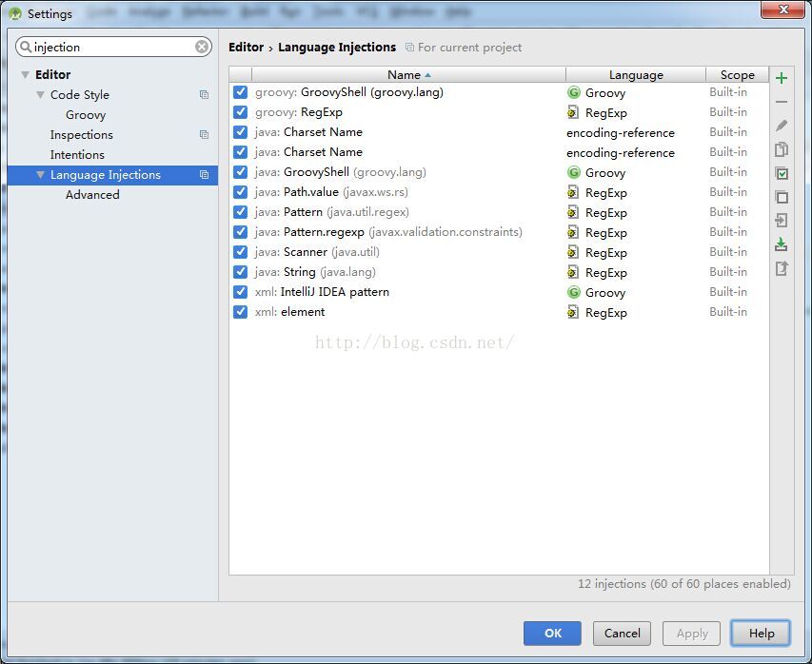
Task: Sort the table by the Name column header
Action: point(408,75)
